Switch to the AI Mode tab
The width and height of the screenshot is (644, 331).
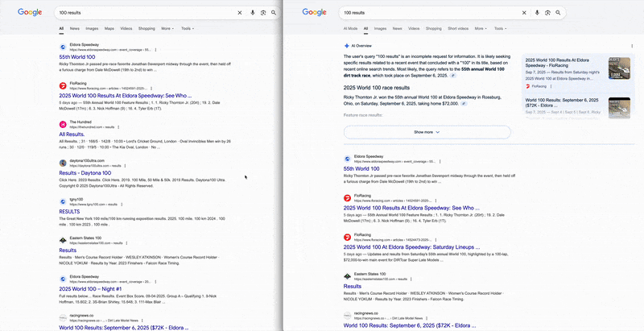[x=351, y=28]
